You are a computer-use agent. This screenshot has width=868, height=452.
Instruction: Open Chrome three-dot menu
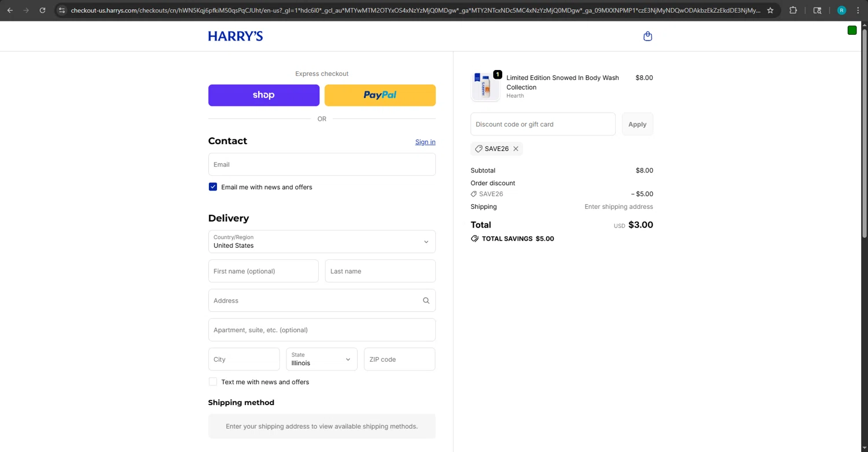pyautogui.click(x=858, y=10)
